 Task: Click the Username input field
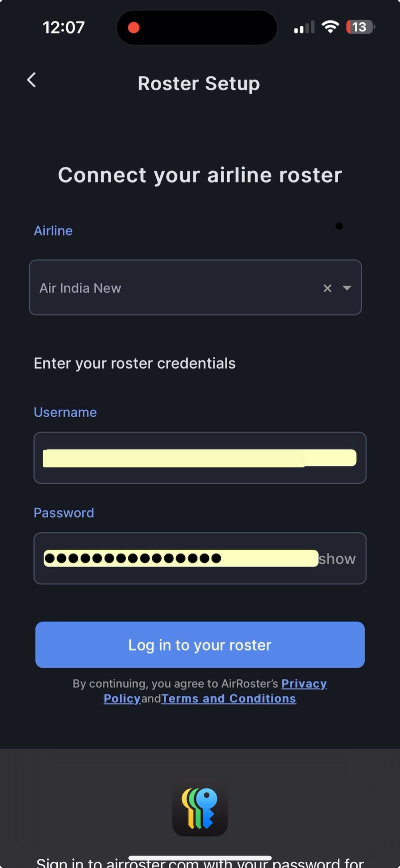coord(199,458)
